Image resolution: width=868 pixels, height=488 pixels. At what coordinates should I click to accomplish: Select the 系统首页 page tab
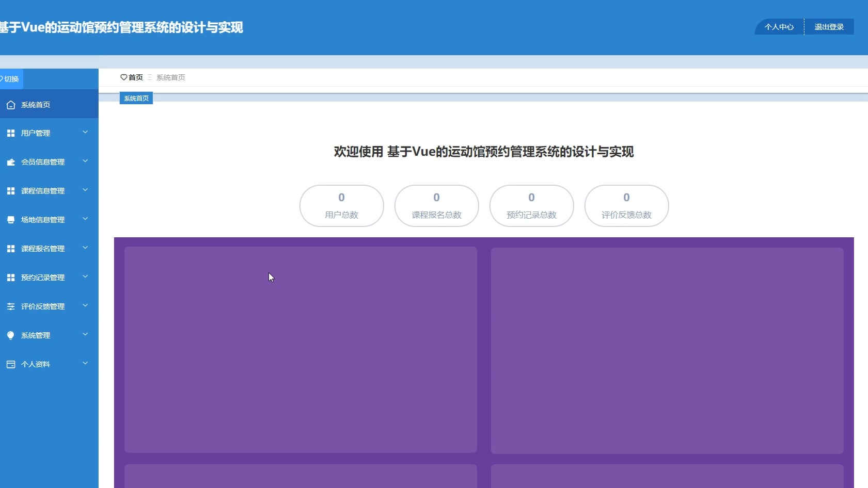coord(136,99)
